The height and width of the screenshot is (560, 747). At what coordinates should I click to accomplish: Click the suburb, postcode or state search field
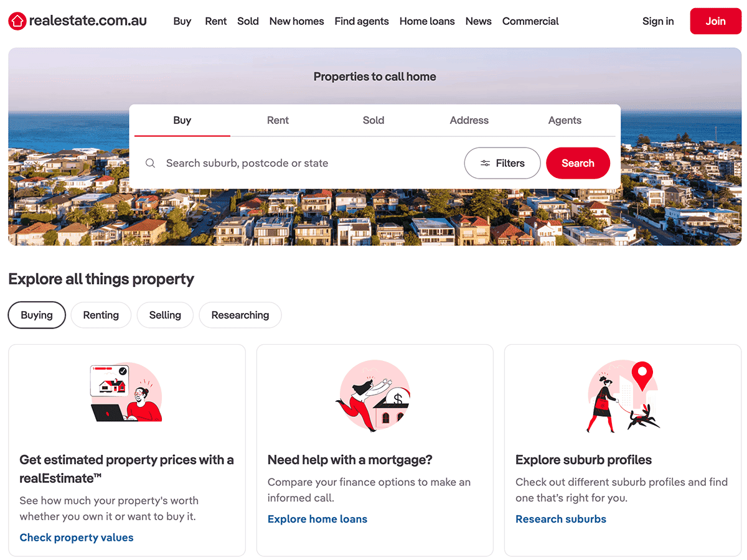click(x=299, y=163)
